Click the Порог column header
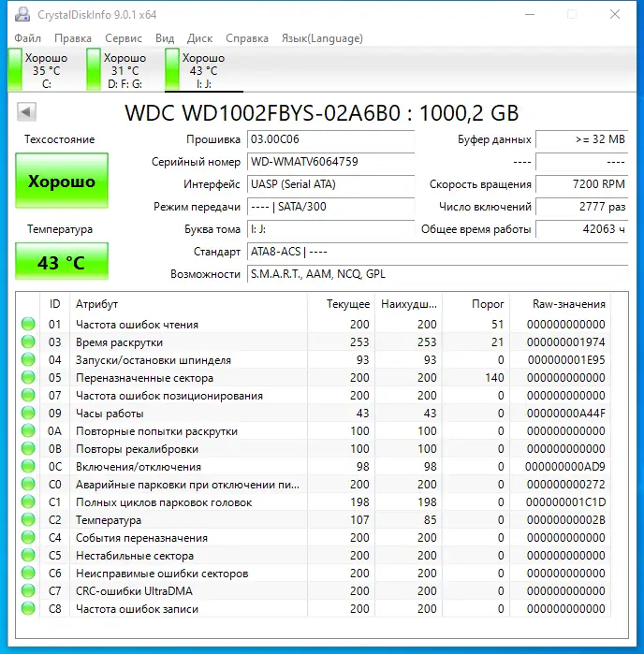The width and height of the screenshot is (644, 654). pos(476,304)
